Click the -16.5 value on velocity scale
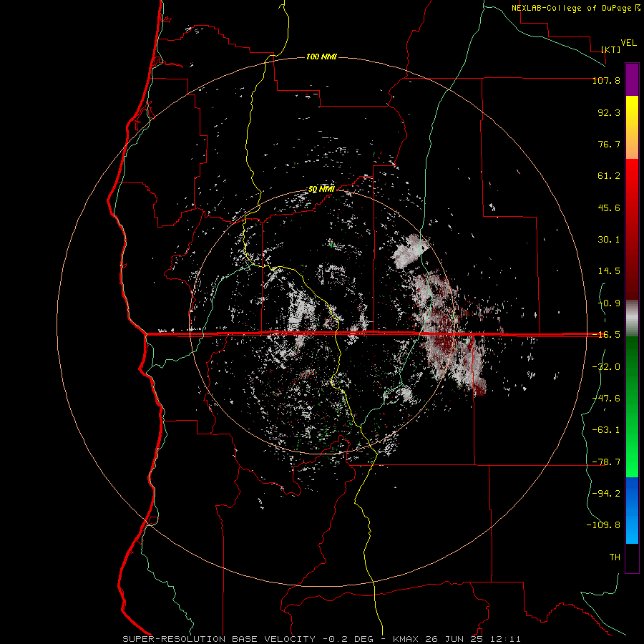 606,335
